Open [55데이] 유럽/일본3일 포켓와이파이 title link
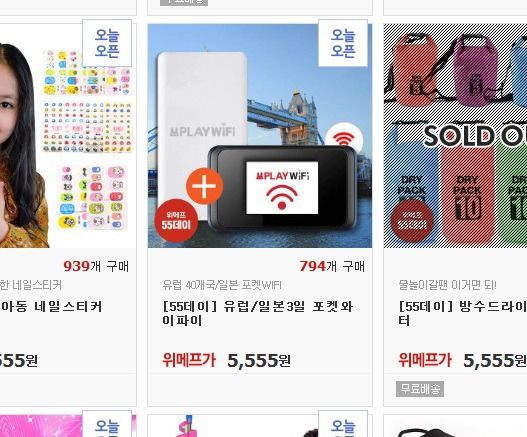The width and height of the screenshot is (527, 437). (x=257, y=313)
